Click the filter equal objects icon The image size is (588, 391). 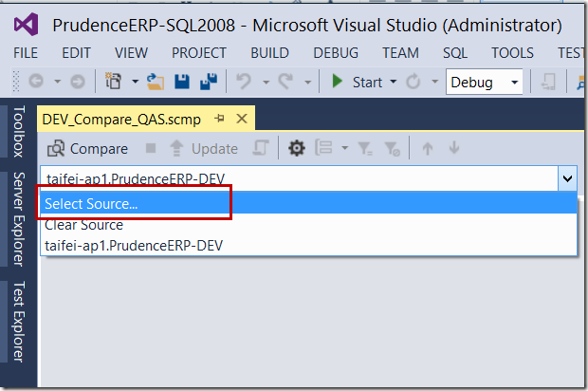click(365, 148)
